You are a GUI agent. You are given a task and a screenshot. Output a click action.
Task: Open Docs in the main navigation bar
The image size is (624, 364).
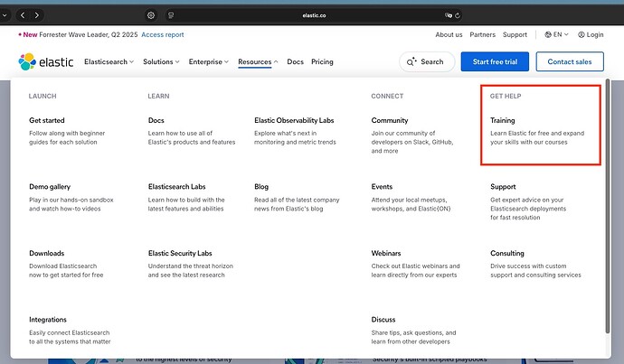pos(296,61)
